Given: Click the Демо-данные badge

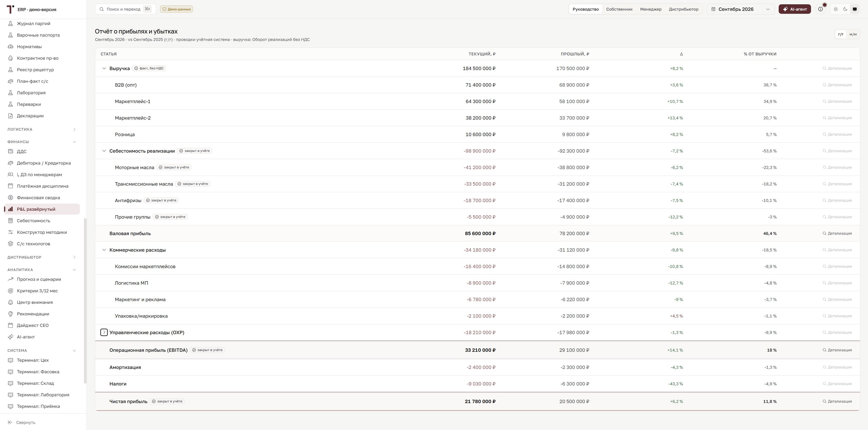Looking at the screenshot, I should point(177,9).
